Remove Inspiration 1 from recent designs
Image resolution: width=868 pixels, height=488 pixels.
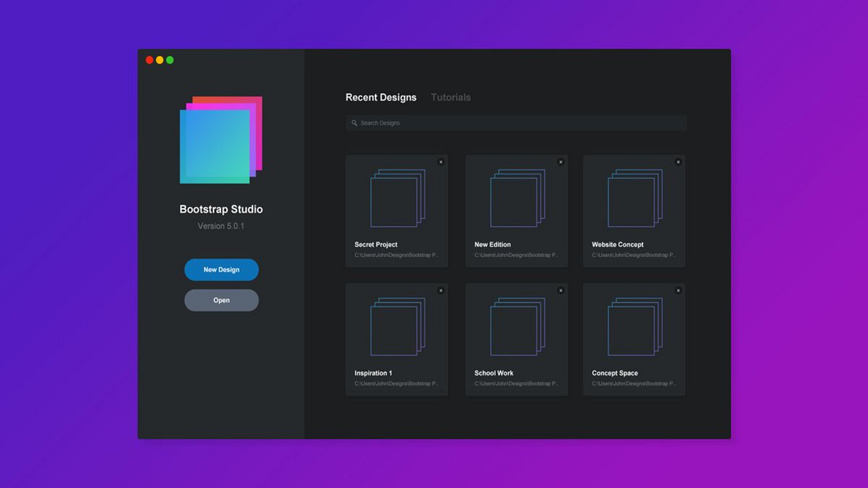[x=440, y=291]
